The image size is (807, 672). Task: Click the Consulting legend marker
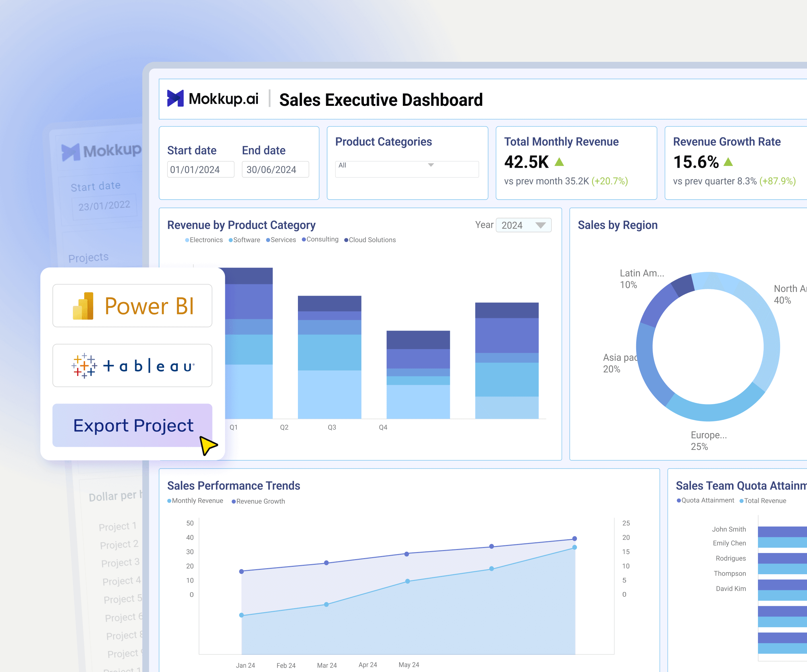pos(304,239)
